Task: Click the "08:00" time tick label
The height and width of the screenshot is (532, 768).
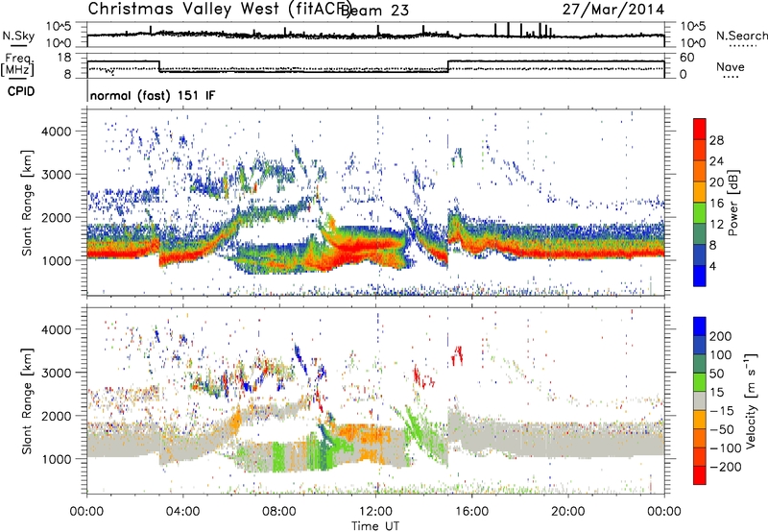Action: [x=278, y=512]
